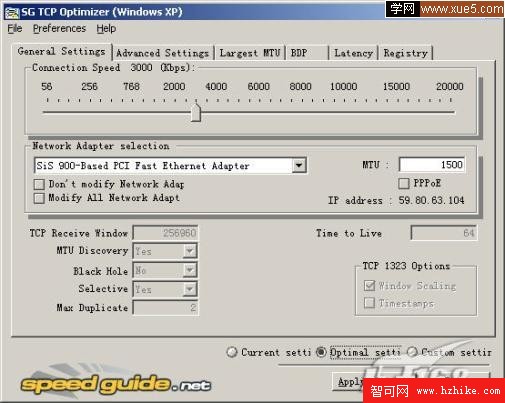Viewport: 505px width, 403px height.
Task: Switch to the Advanced Settings tab
Action: click(163, 53)
